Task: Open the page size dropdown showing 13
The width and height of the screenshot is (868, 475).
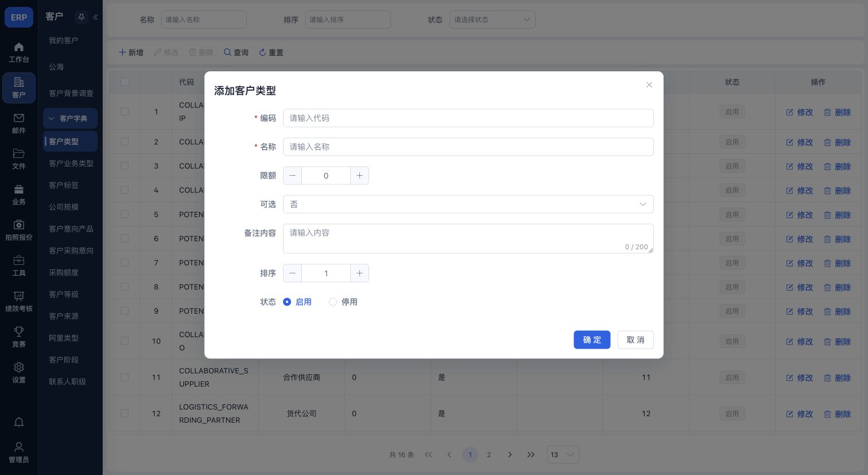Action: 563,455
